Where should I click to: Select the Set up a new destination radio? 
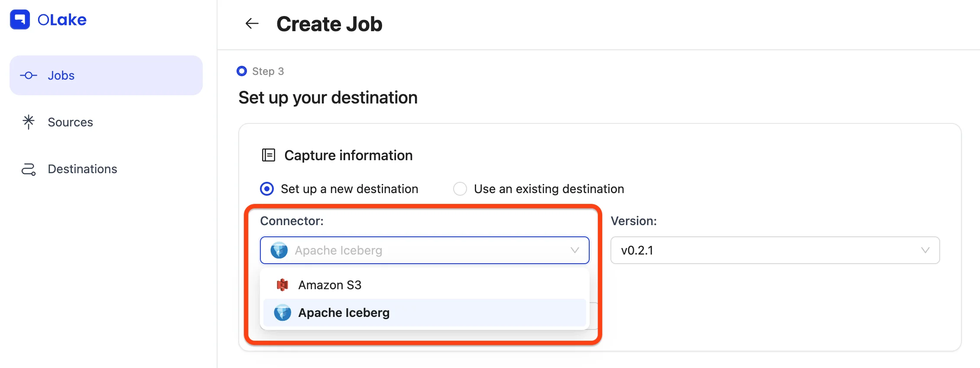click(267, 189)
